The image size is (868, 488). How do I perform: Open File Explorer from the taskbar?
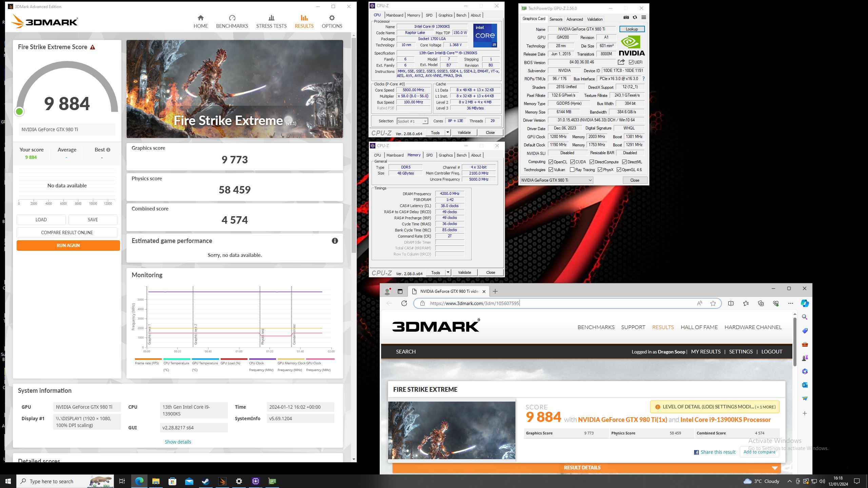click(156, 481)
